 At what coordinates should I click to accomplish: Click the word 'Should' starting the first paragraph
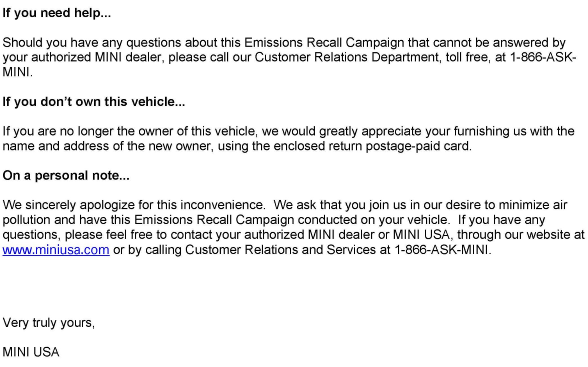coord(23,43)
